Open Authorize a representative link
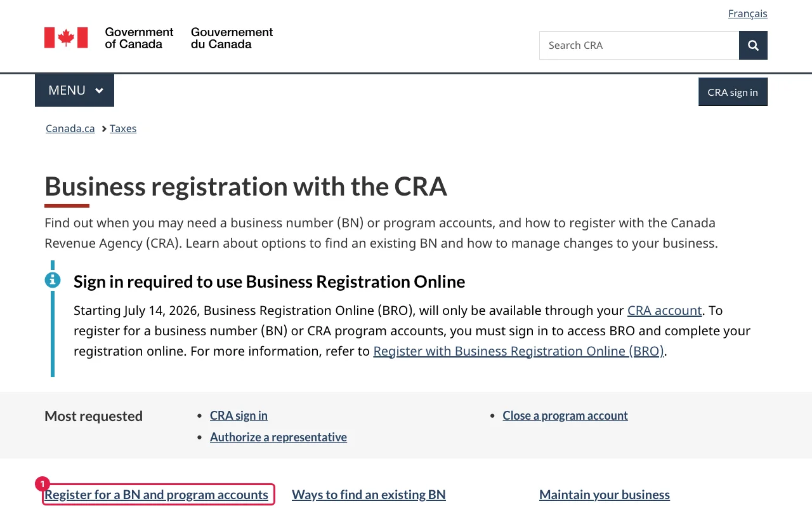Image resolution: width=812 pixels, height=508 pixels. (278, 437)
